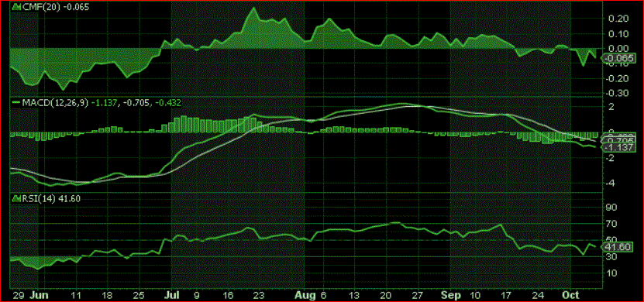Click the MACD(12,26,9) line legend icon

click(x=16, y=103)
